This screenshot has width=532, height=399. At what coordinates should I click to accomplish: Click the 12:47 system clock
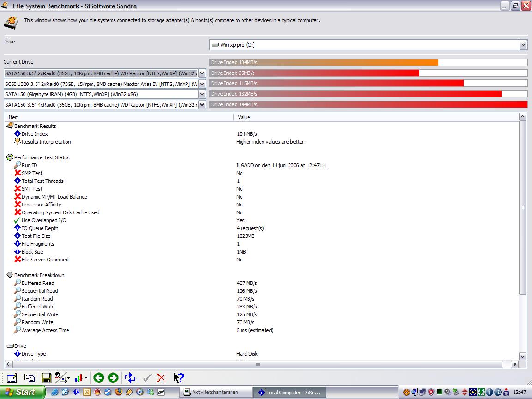520,392
